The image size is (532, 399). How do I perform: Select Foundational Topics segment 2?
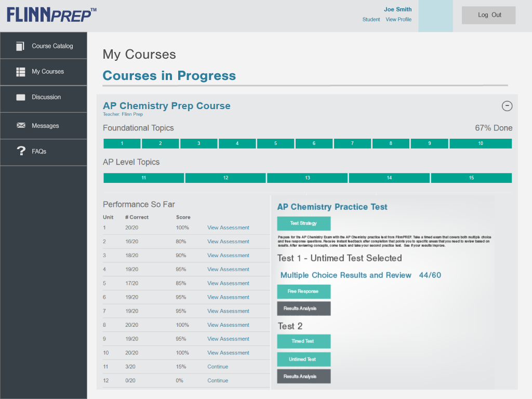[160, 143]
